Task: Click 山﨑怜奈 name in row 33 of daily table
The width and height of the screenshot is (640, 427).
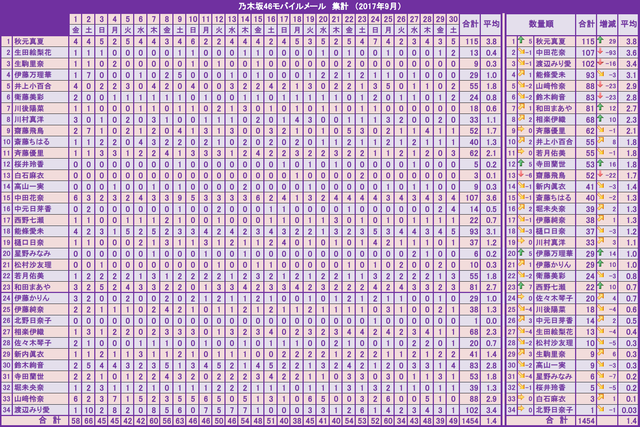Action: [x=29, y=399]
